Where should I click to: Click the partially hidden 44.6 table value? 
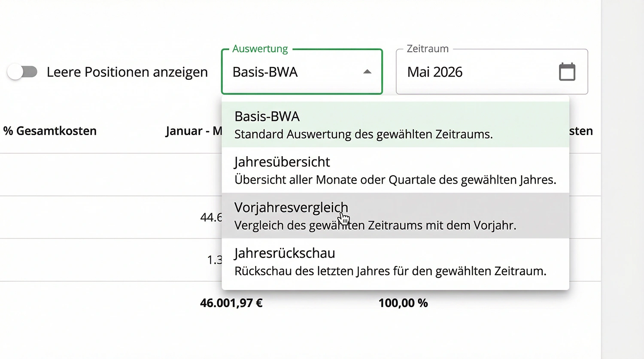pos(211,217)
